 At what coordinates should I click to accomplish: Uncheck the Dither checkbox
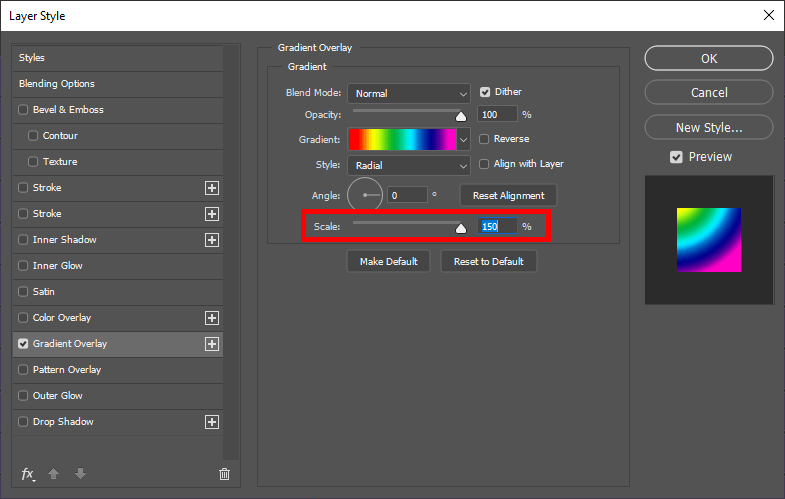point(485,92)
